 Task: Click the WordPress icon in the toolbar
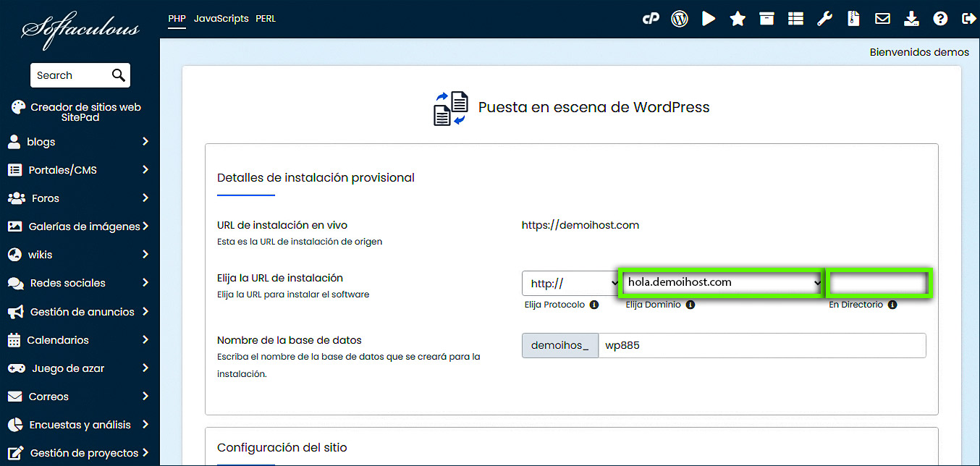click(x=679, y=18)
